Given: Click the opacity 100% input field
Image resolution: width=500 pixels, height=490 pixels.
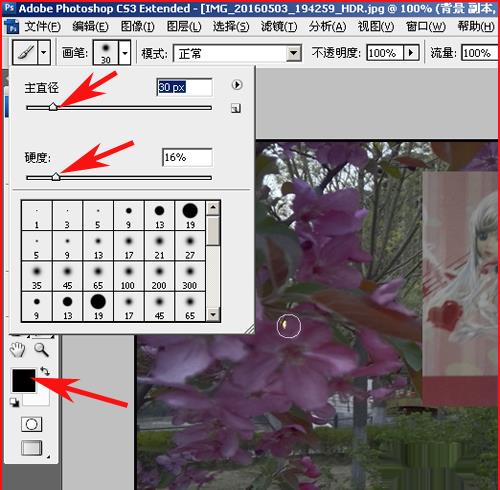Looking at the screenshot, I should [385, 53].
